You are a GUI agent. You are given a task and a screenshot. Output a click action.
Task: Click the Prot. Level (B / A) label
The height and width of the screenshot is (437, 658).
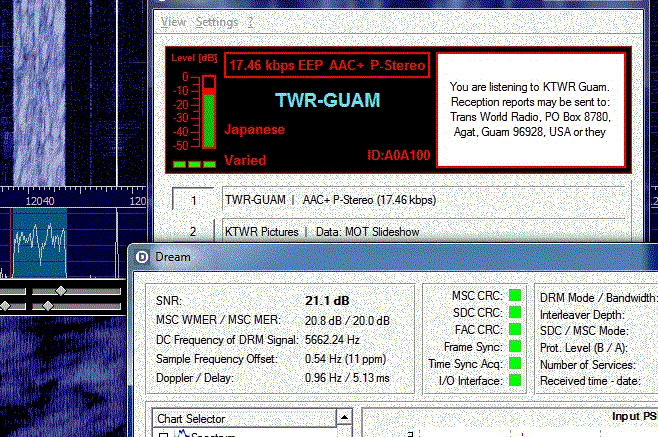[583, 348]
